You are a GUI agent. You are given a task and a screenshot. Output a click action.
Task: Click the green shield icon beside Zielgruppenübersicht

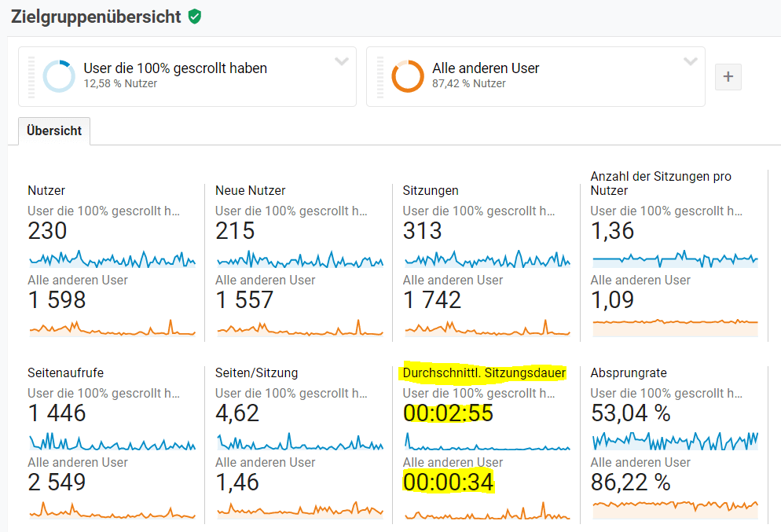pos(195,17)
